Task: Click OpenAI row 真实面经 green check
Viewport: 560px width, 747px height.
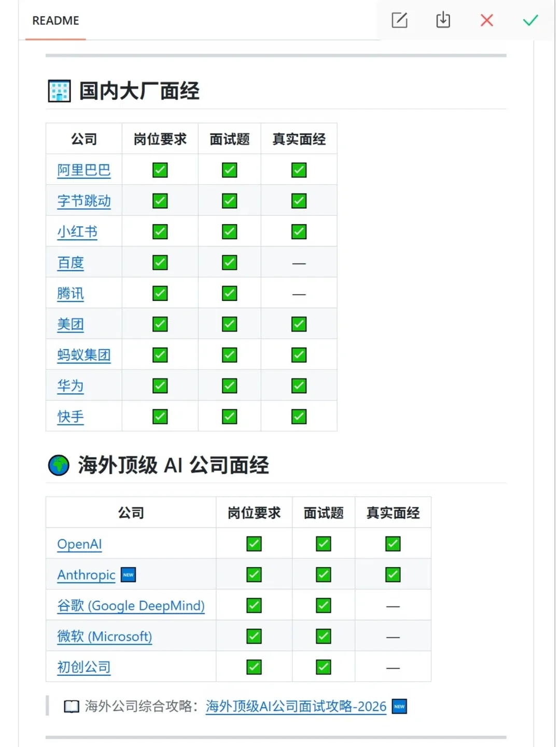Action: coord(393,544)
